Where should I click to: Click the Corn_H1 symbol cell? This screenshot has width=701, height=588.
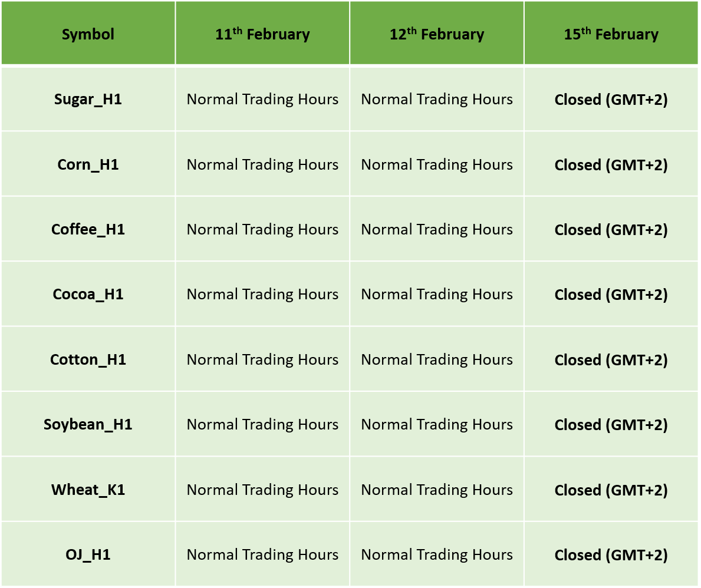pos(88,164)
